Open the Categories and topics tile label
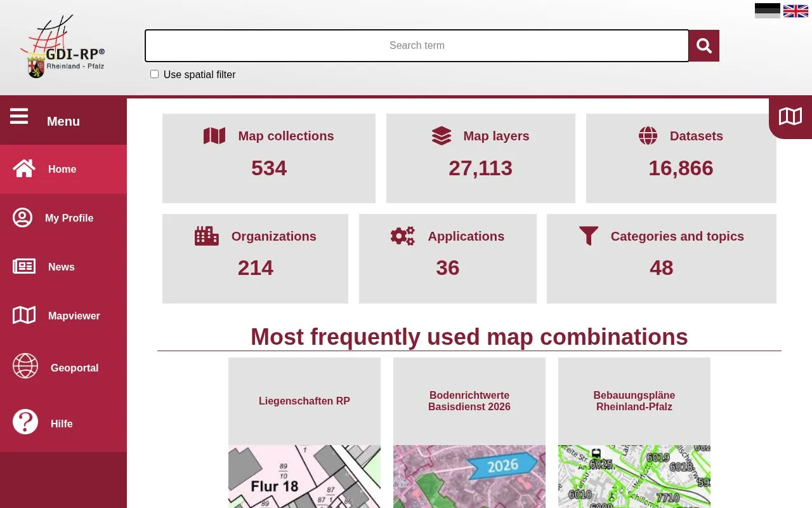The image size is (812, 508). click(678, 236)
